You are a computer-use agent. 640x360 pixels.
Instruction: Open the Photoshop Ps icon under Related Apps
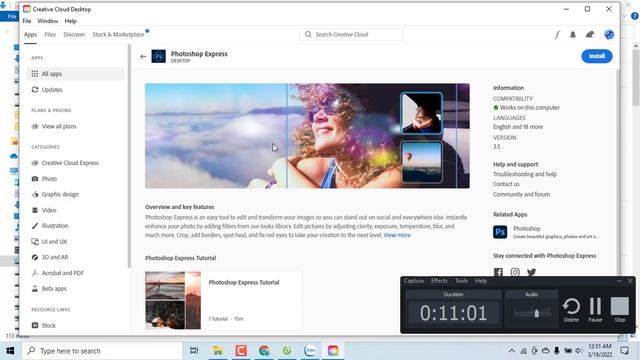click(500, 232)
